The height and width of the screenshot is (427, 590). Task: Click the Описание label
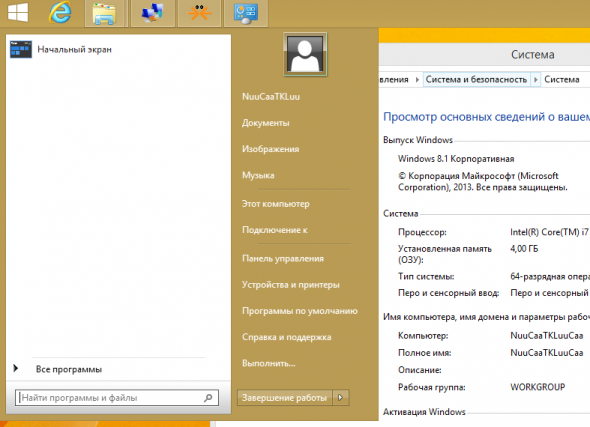420,370
